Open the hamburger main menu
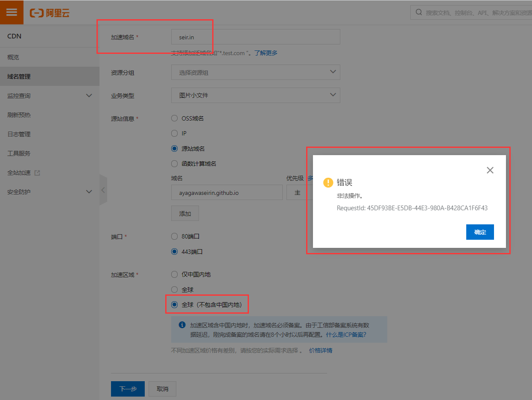Viewport: 532px width, 400px height. pyautogui.click(x=12, y=12)
